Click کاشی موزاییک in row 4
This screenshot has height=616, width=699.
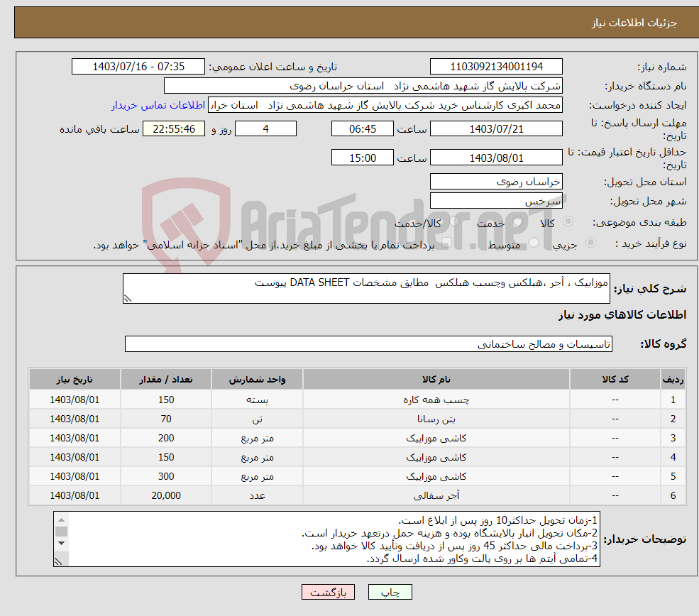[x=436, y=457]
